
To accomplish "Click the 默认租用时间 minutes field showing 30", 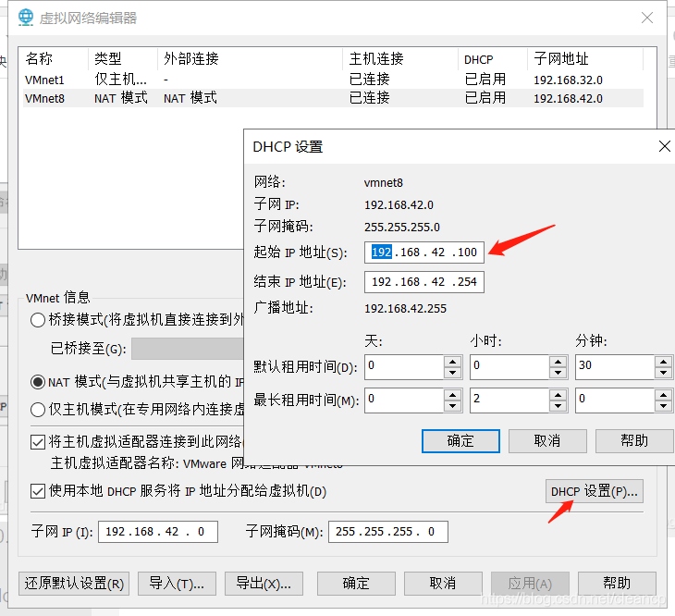I will pos(615,367).
